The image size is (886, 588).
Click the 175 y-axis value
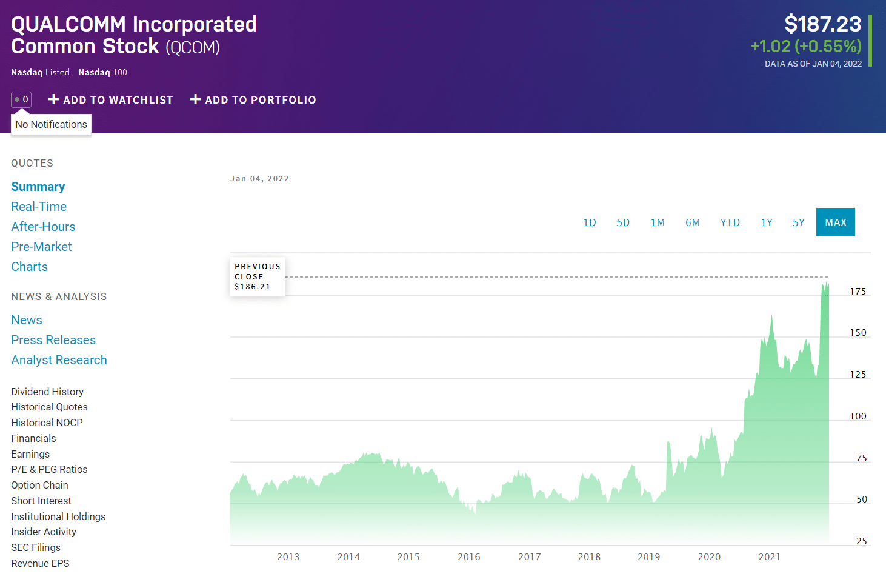click(x=858, y=292)
